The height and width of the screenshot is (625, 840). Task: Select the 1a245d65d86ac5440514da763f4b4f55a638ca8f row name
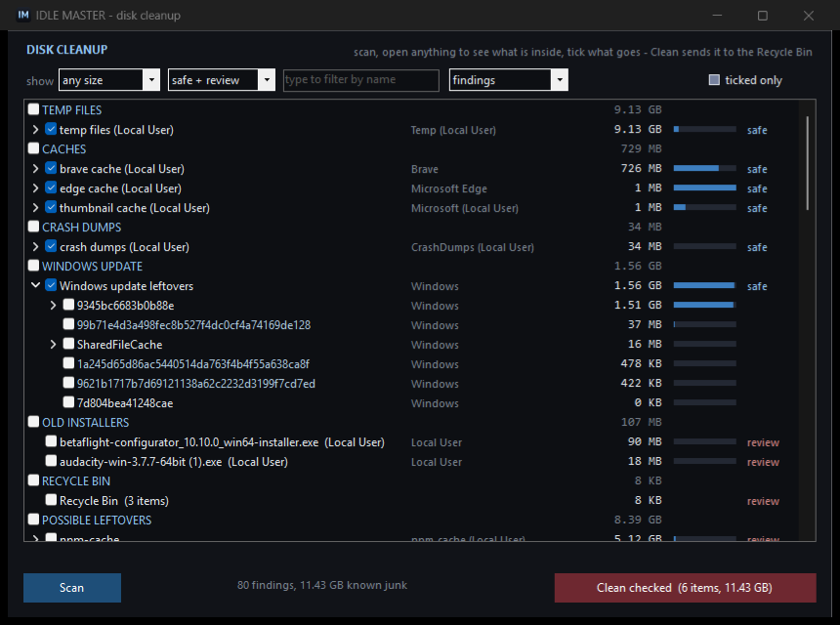pos(192,364)
